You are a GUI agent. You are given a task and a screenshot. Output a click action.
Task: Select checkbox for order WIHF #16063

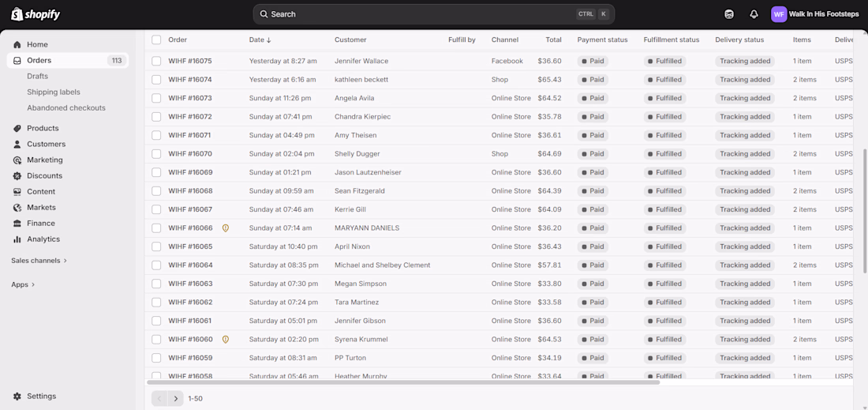tap(157, 284)
